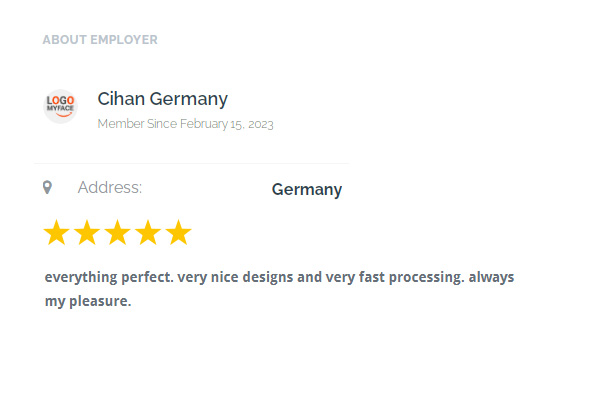Click the word LOGO in the avatar

coord(60,101)
